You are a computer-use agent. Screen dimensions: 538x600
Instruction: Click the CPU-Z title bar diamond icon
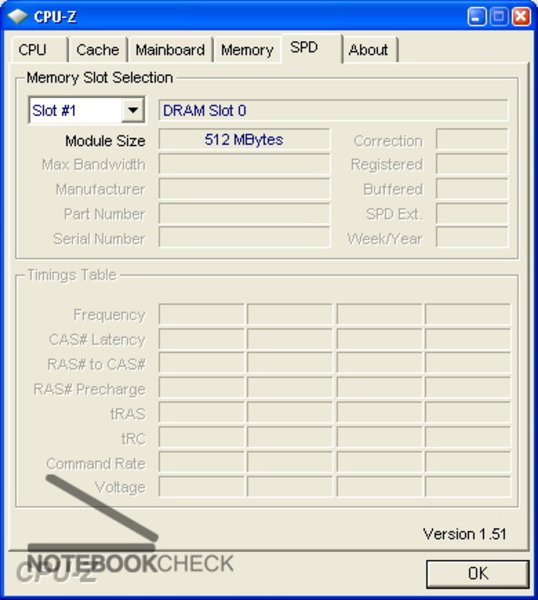pos(17,16)
